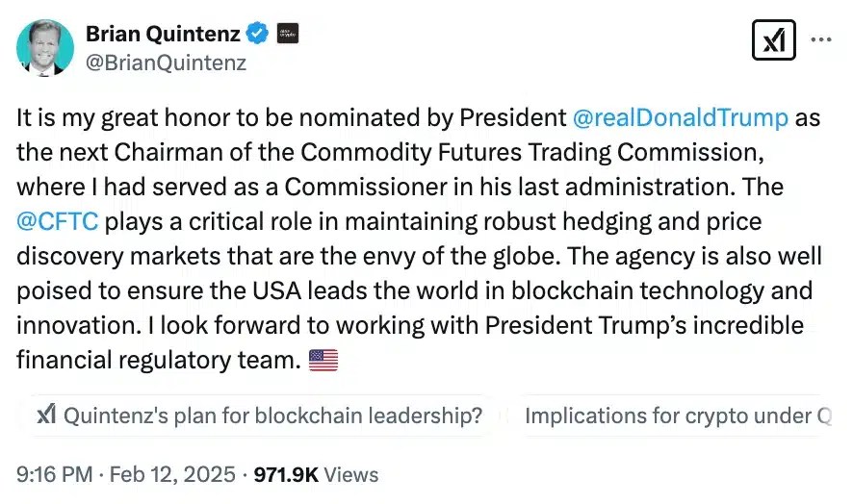
Task: Click the Views label next to the count
Action: pos(351,474)
